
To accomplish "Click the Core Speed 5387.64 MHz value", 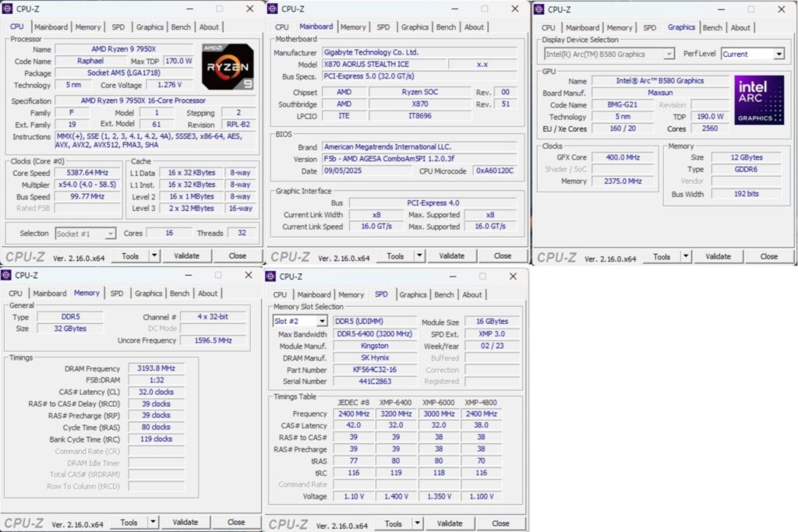I will (x=87, y=172).
